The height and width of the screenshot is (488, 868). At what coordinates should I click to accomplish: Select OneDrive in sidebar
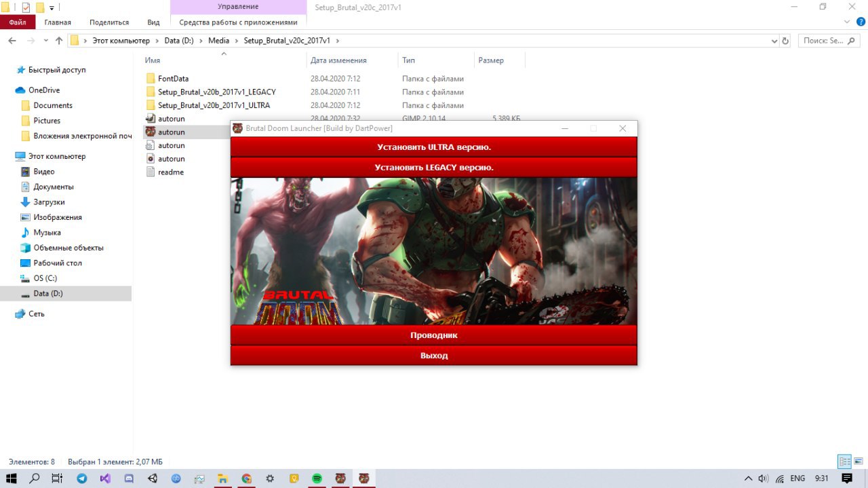tap(44, 90)
